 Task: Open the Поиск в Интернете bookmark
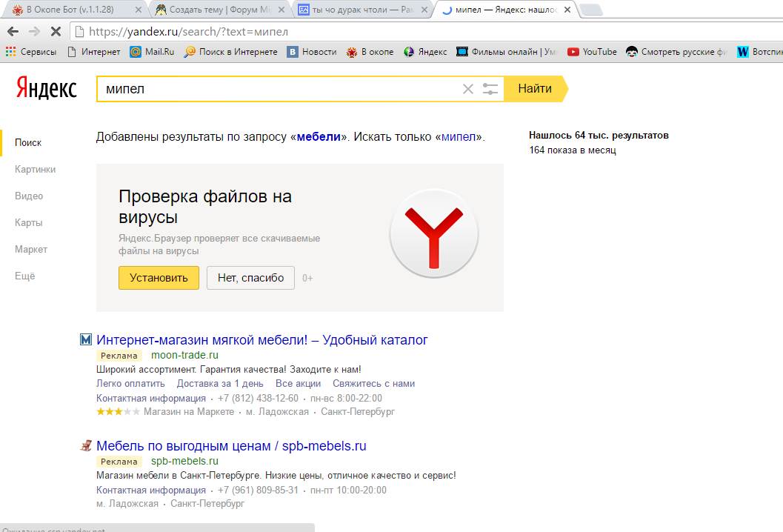pos(230,51)
